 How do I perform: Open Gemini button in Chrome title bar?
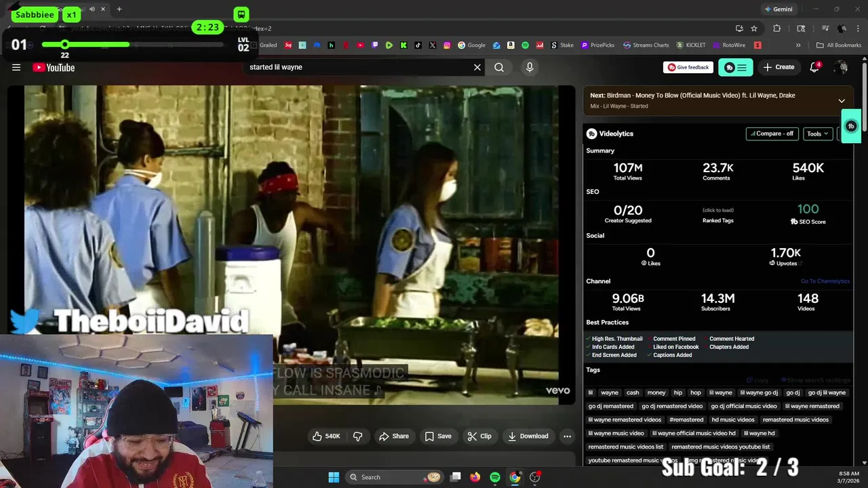(778, 9)
